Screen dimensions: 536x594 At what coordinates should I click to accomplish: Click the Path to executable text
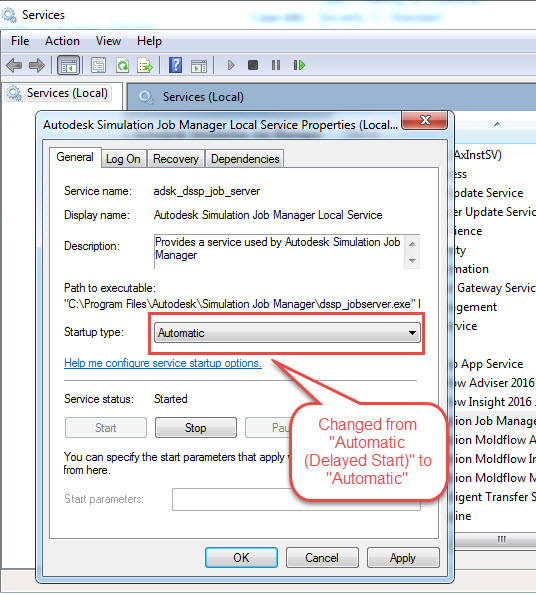tap(242, 304)
